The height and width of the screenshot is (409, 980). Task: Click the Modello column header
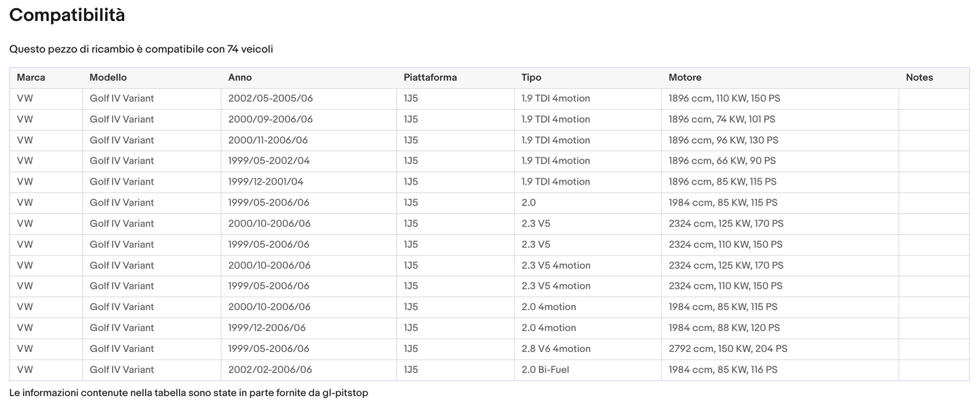(108, 77)
